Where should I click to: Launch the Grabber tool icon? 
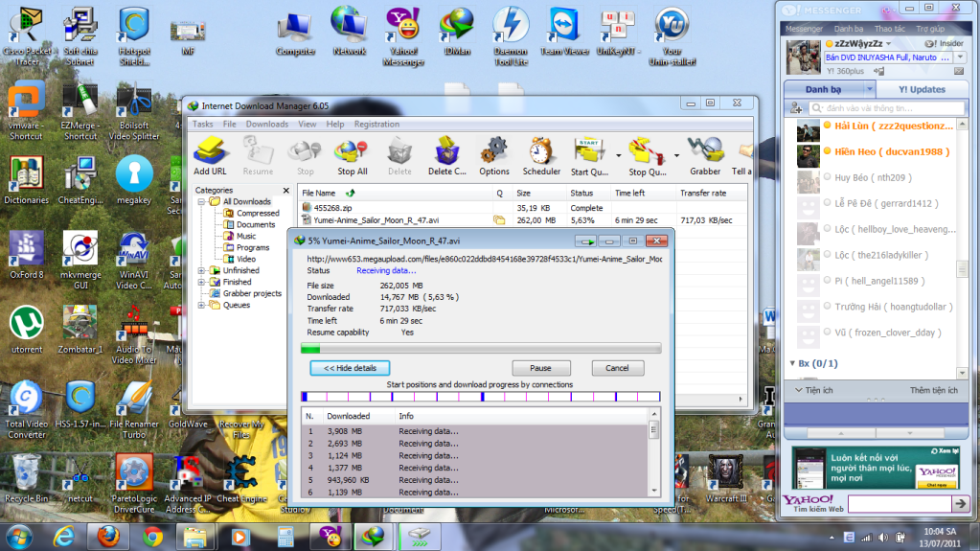click(x=705, y=150)
